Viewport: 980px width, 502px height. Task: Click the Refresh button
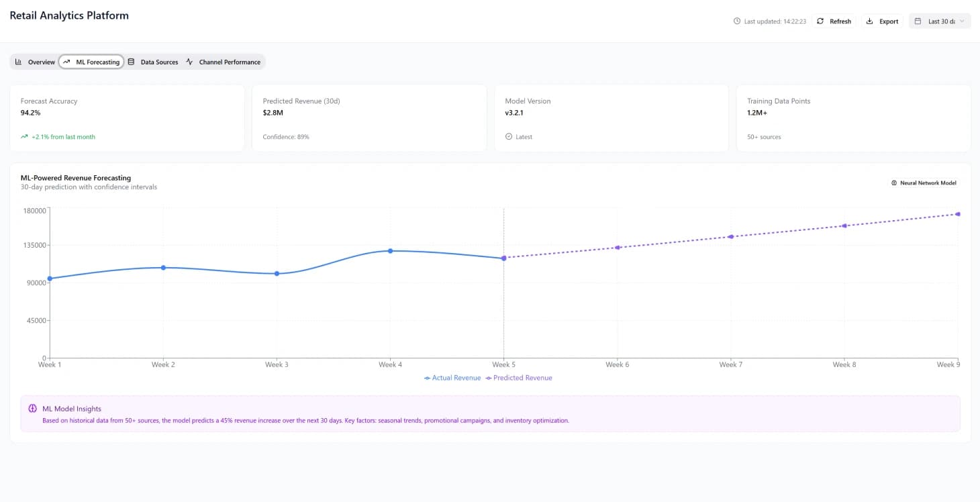pyautogui.click(x=834, y=21)
